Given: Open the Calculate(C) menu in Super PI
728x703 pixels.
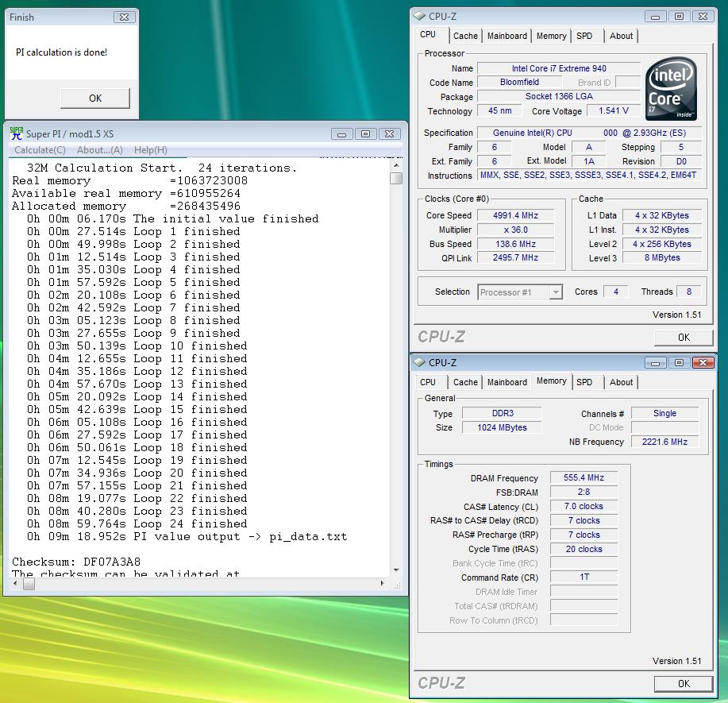Looking at the screenshot, I should pos(40,150).
